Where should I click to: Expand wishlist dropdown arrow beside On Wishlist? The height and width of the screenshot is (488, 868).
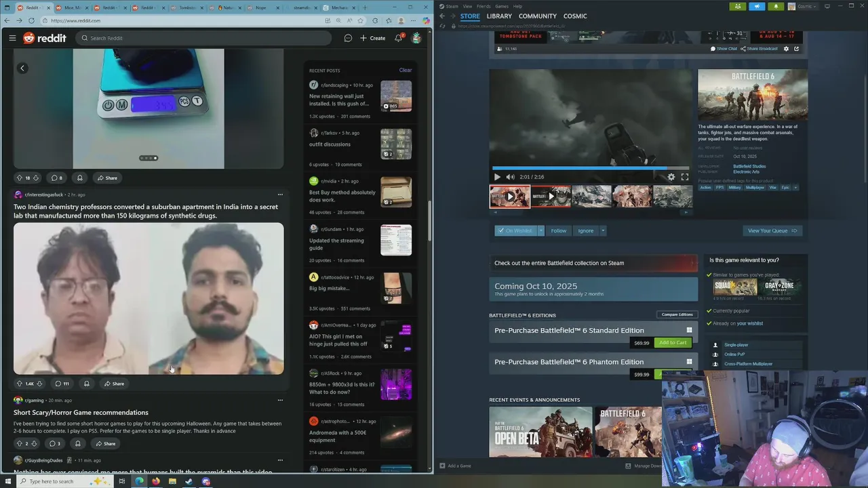click(541, 230)
